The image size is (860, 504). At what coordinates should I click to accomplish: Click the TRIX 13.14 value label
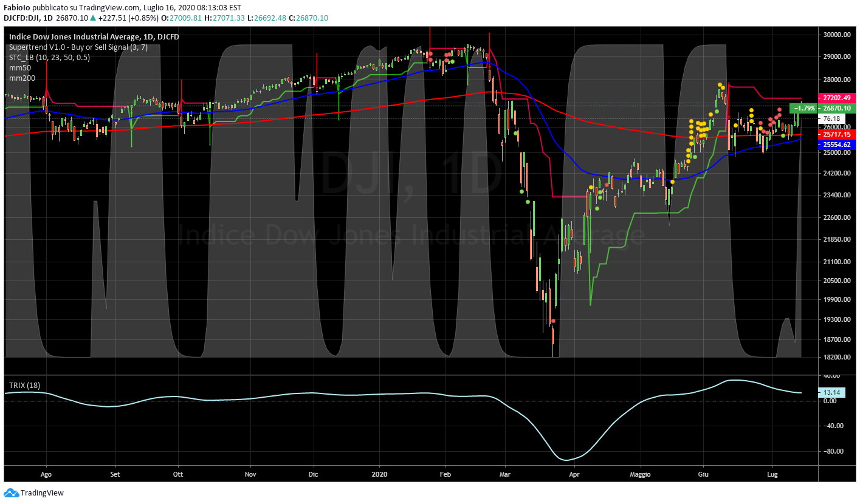point(831,392)
